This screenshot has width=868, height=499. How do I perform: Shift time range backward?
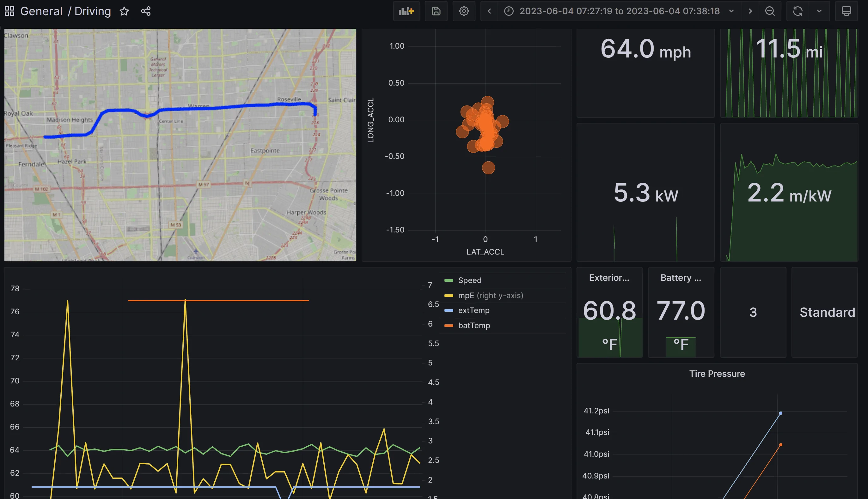pos(489,11)
